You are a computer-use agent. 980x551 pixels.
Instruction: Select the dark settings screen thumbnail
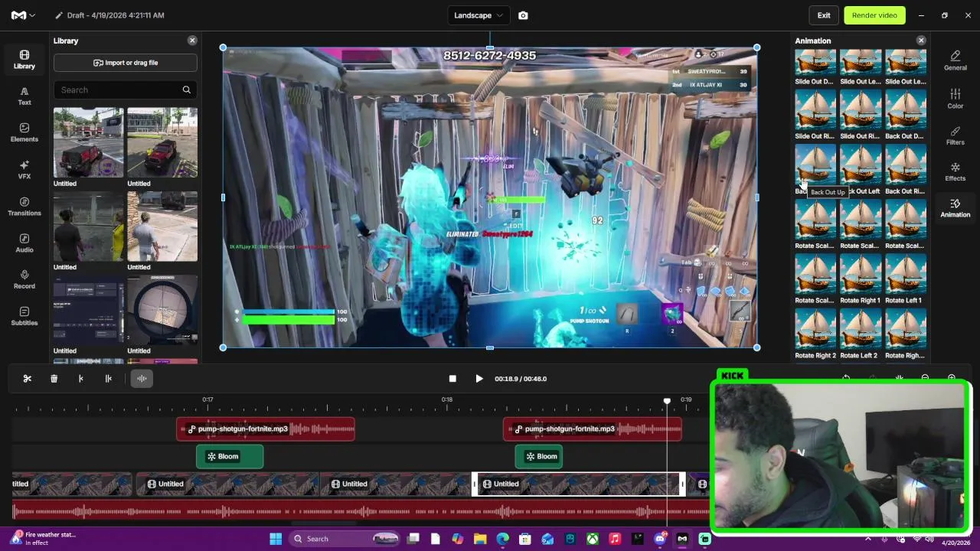coord(88,310)
